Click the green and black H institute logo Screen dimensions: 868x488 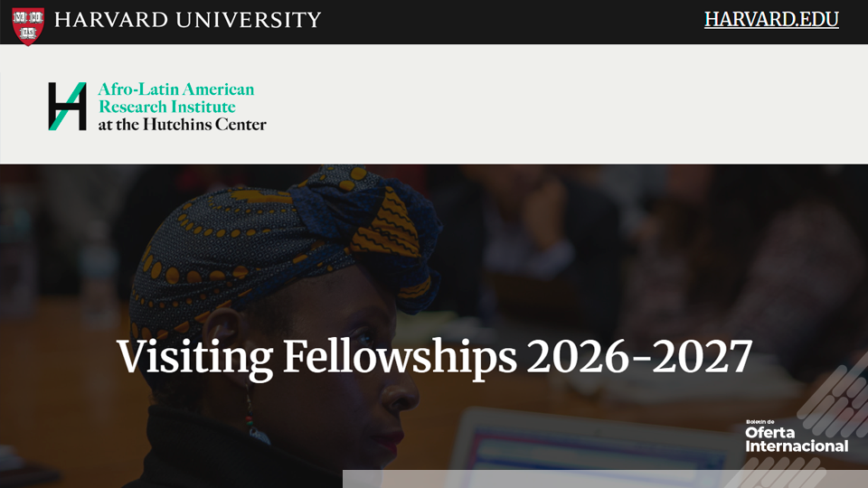click(x=68, y=107)
